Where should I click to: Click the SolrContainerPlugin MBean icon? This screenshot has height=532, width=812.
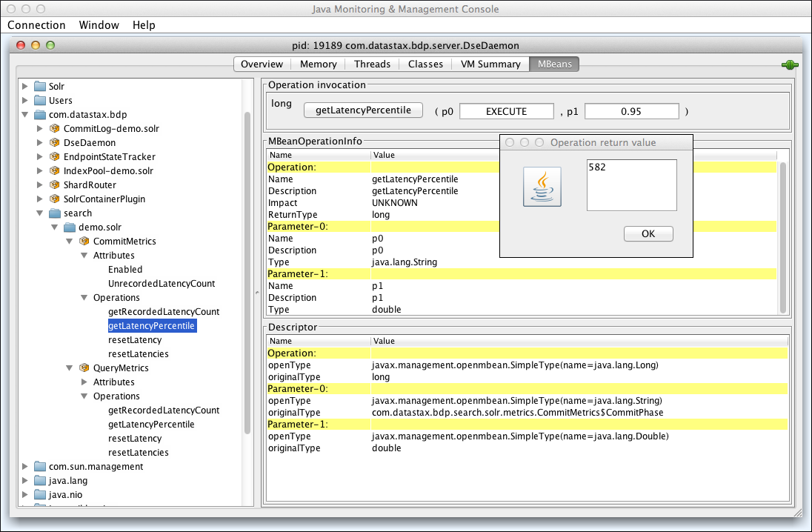click(54, 199)
